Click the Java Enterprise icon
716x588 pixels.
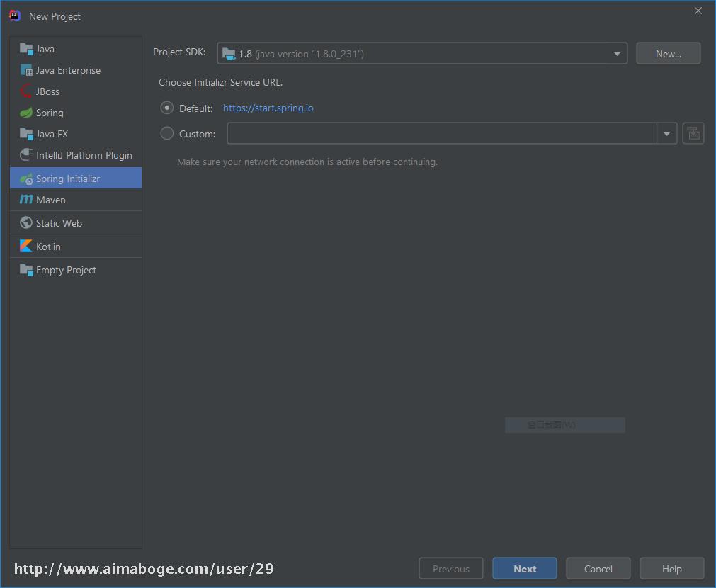26,70
